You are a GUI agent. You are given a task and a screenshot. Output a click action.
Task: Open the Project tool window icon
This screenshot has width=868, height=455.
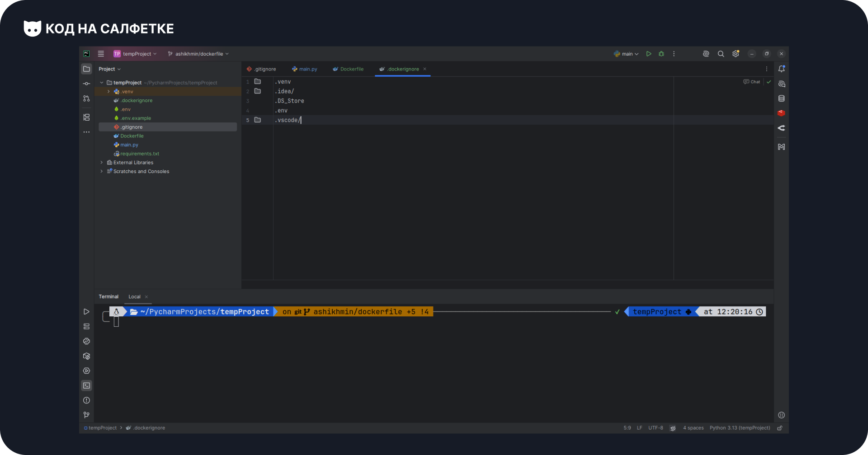[86, 69]
